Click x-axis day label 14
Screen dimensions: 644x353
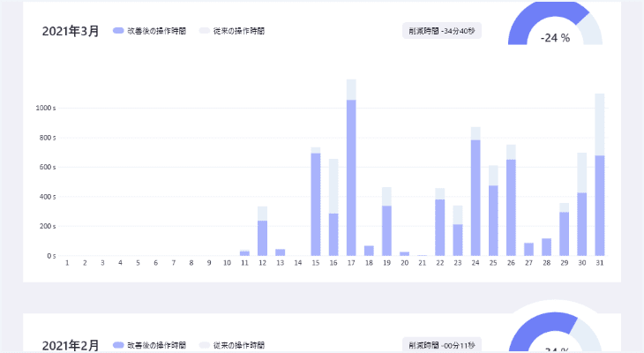(298, 263)
